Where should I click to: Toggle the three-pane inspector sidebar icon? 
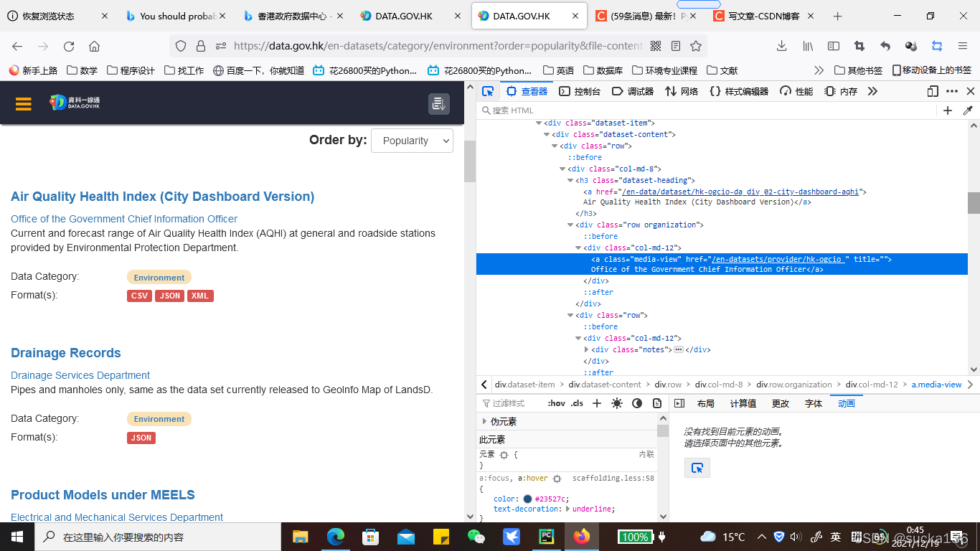click(679, 403)
